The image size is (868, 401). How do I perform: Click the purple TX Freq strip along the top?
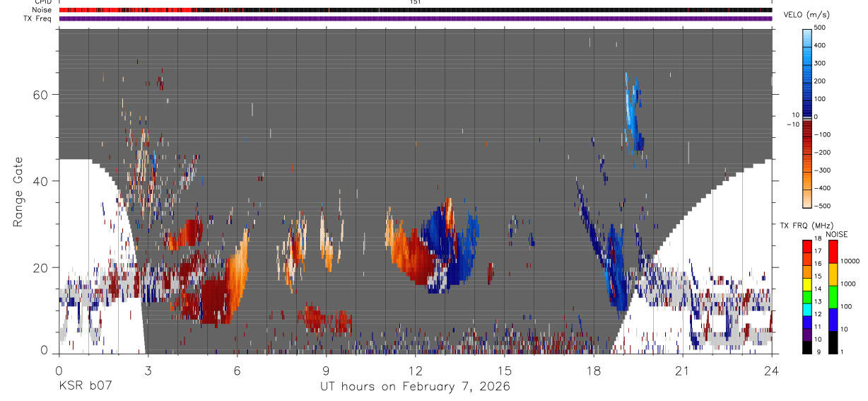click(415, 18)
